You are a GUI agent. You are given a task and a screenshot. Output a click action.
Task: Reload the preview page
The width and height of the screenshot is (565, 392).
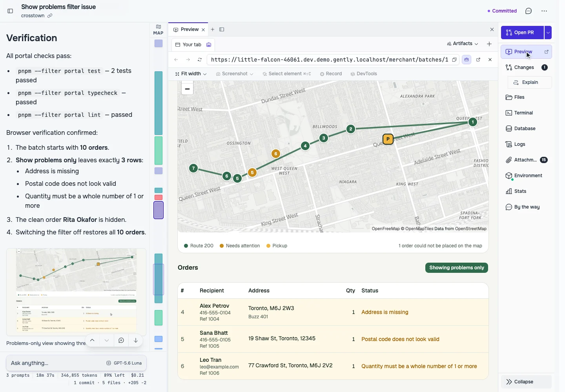point(200,60)
